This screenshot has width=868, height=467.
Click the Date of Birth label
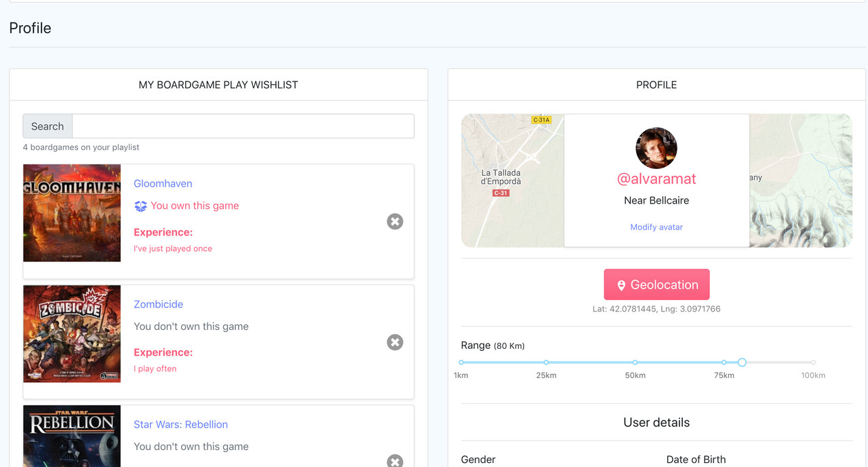pos(696,460)
